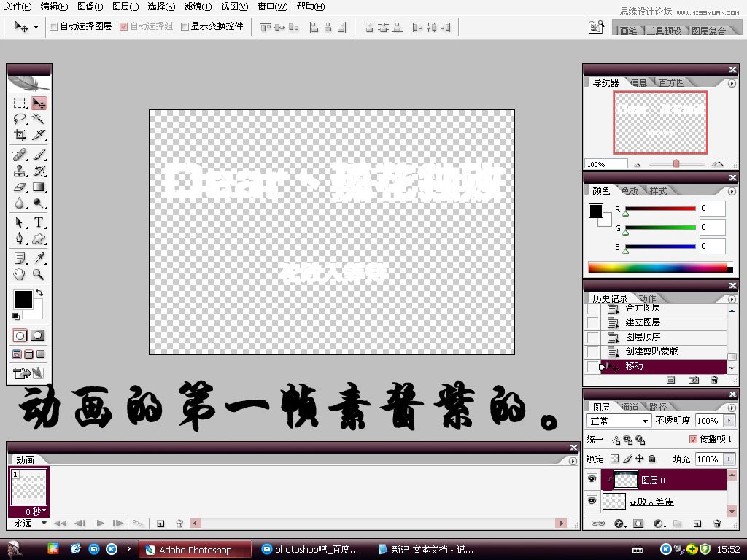Open the 永远 loop options dropdown
747x560 pixels.
click(28, 523)
